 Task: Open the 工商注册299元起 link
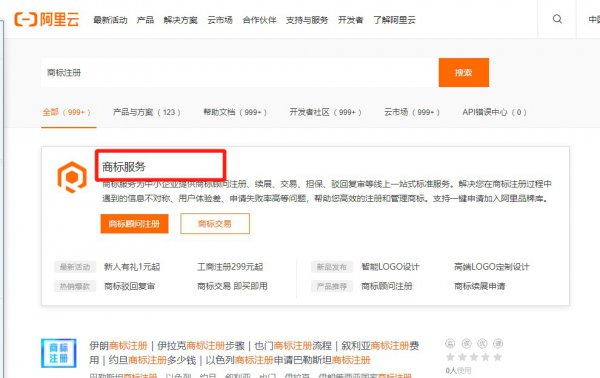(x=230, y=267)
